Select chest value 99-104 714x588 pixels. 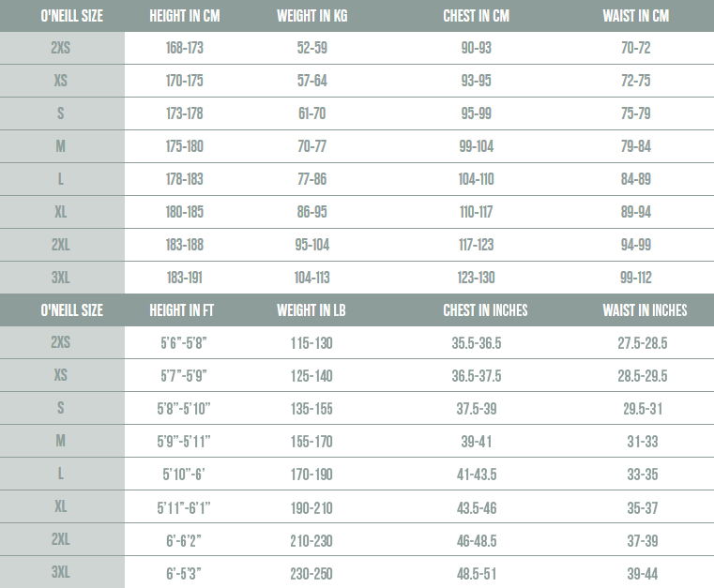[x=476, y=146]
